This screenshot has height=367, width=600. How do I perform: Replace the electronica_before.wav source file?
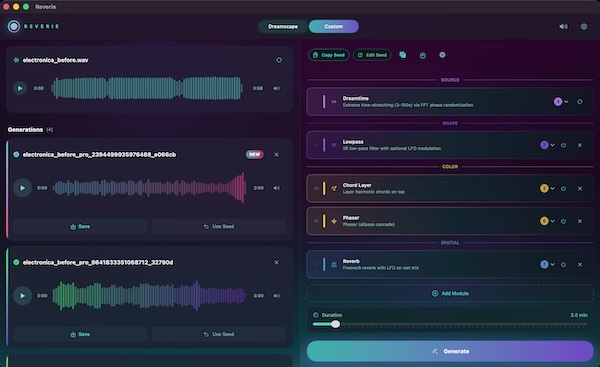279,60
